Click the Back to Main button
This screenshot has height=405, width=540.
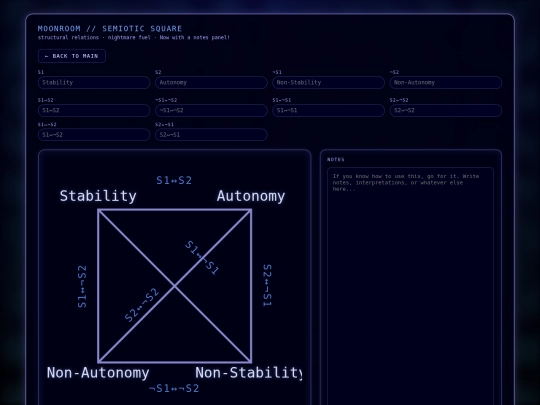[x=72, y=56]
